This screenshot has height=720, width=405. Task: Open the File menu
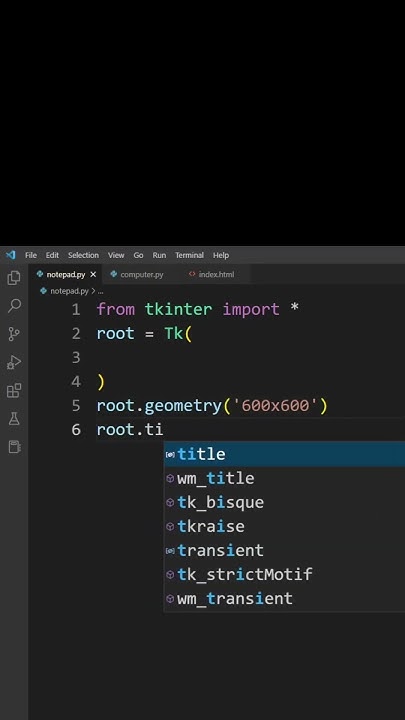tap(31, 255)
